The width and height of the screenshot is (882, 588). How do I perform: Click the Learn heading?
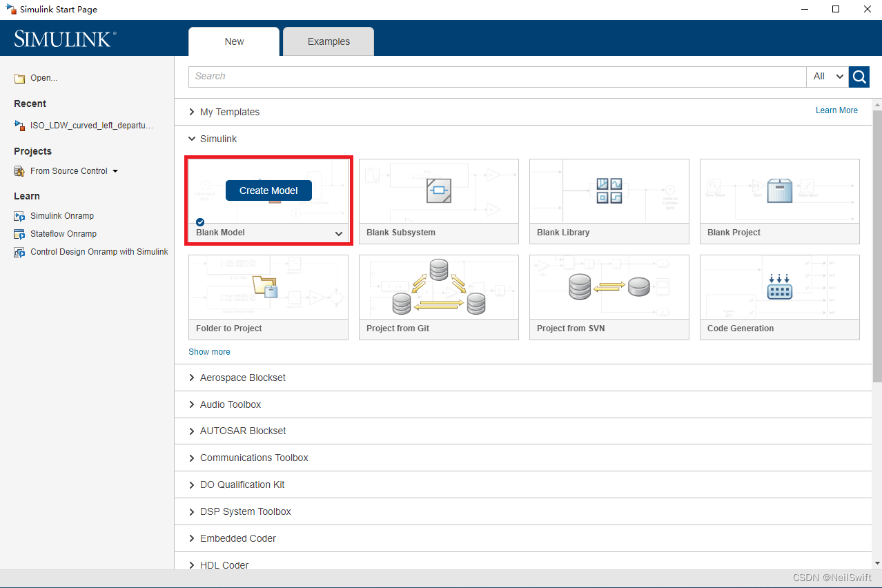[27, 196]
